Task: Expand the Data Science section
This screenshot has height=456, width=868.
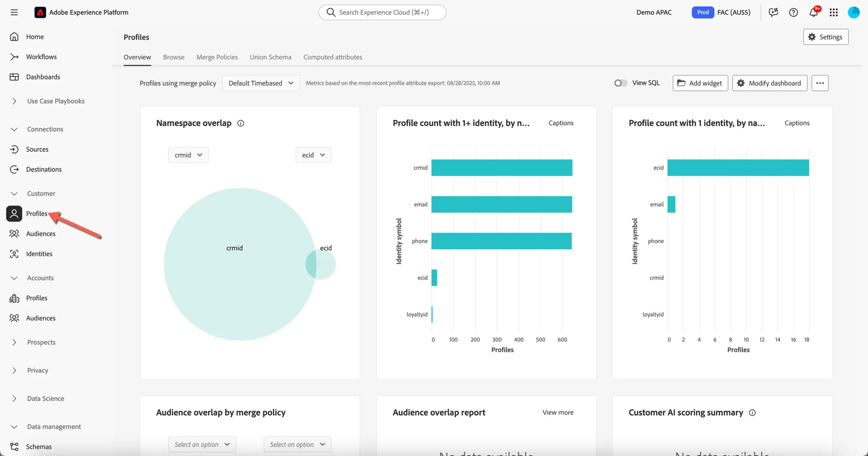Action: pyautogui.click(x=14, y=399)
